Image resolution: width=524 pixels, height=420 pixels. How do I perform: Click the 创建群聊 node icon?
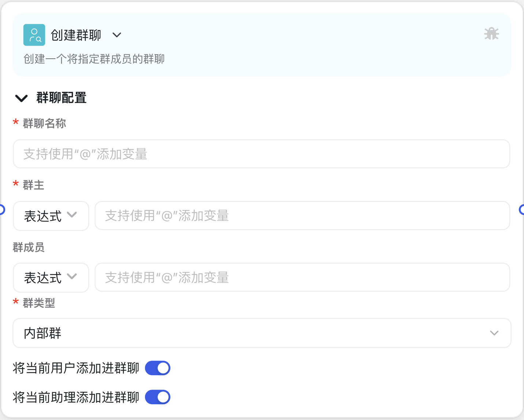coord(34,35)
